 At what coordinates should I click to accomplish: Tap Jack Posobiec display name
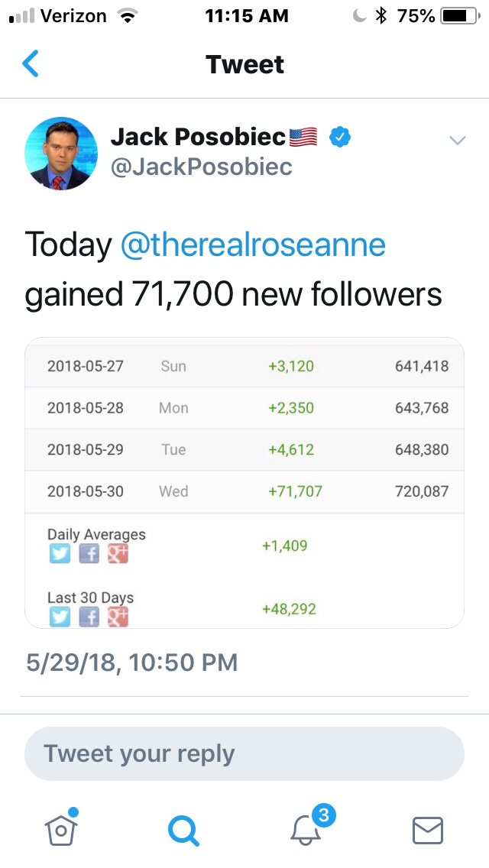pos(199,138)
